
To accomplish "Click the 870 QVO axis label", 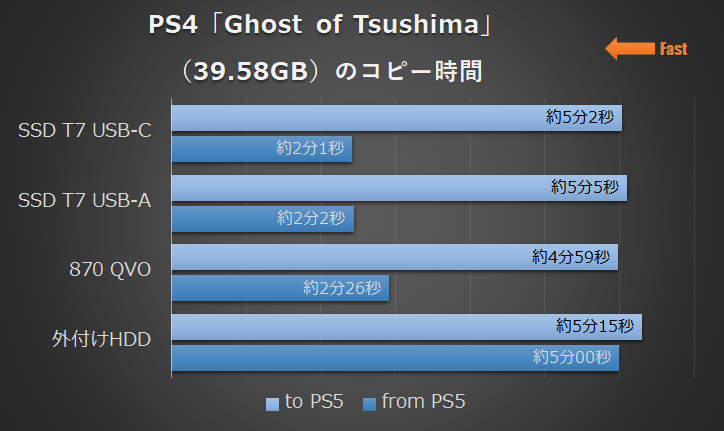I will pyautogui.click(x=110, y=269).
